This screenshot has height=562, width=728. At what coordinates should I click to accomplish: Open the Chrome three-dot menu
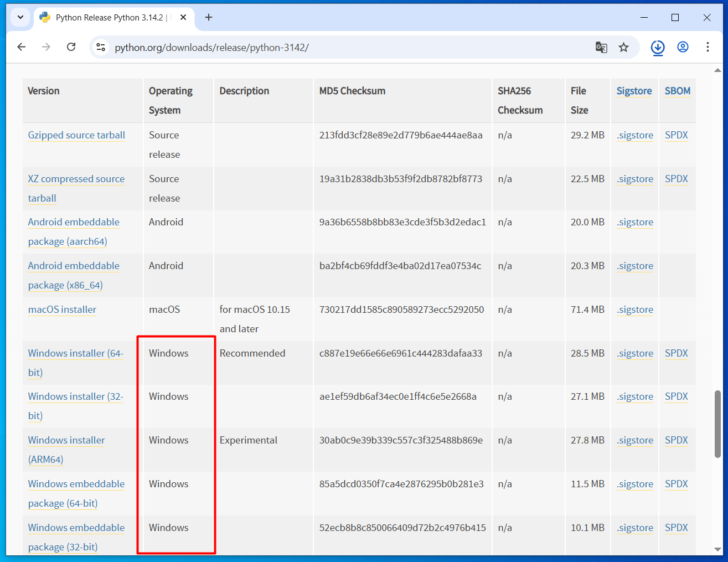(x=708, y=47)
